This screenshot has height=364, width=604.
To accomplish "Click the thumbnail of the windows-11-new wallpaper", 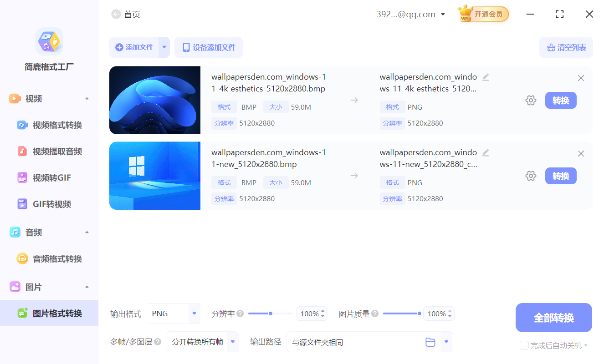I will point(155,176).
